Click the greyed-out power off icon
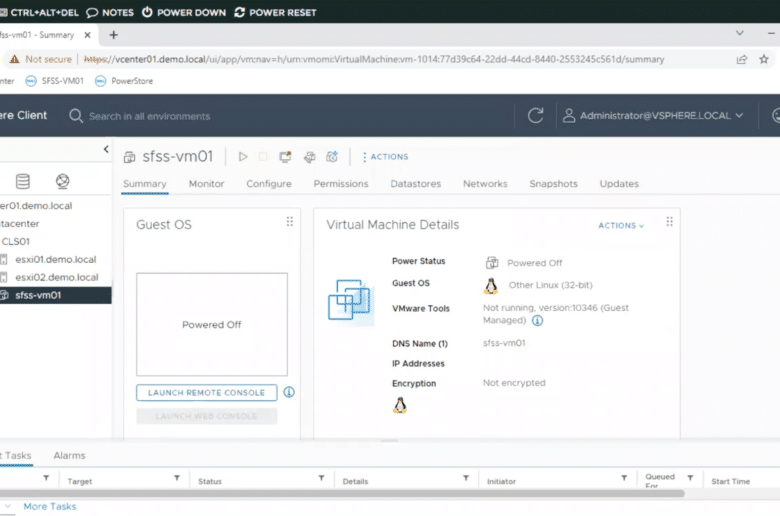 [263, 157]
